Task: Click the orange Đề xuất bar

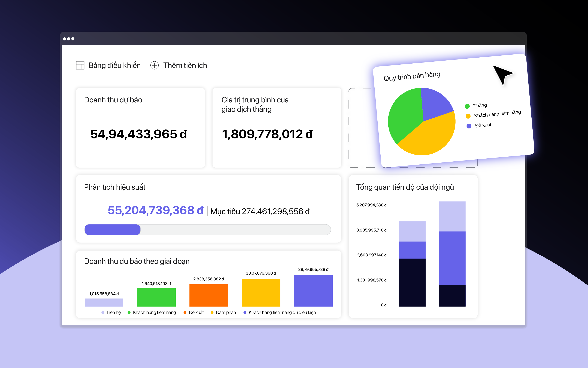Action: click(209, 295)
